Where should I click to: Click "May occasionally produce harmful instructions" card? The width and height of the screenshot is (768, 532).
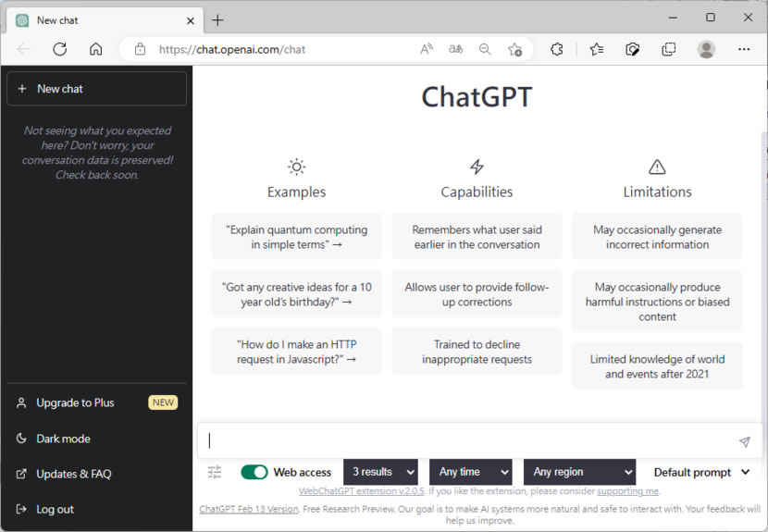657,302
